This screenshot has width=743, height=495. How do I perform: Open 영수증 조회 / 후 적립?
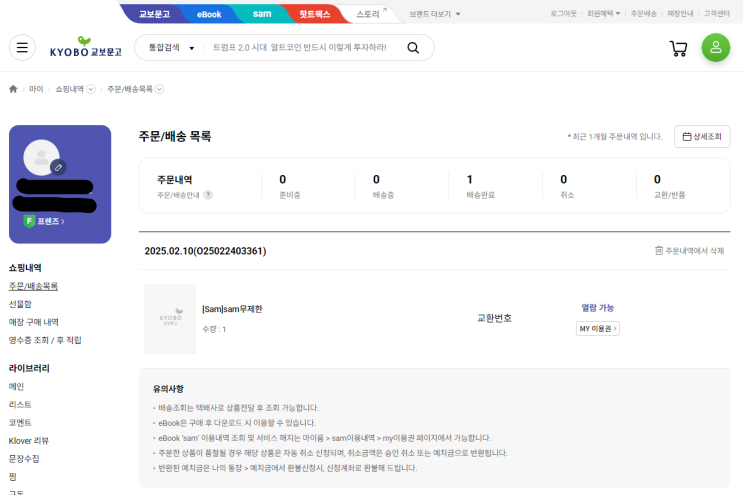45,340
